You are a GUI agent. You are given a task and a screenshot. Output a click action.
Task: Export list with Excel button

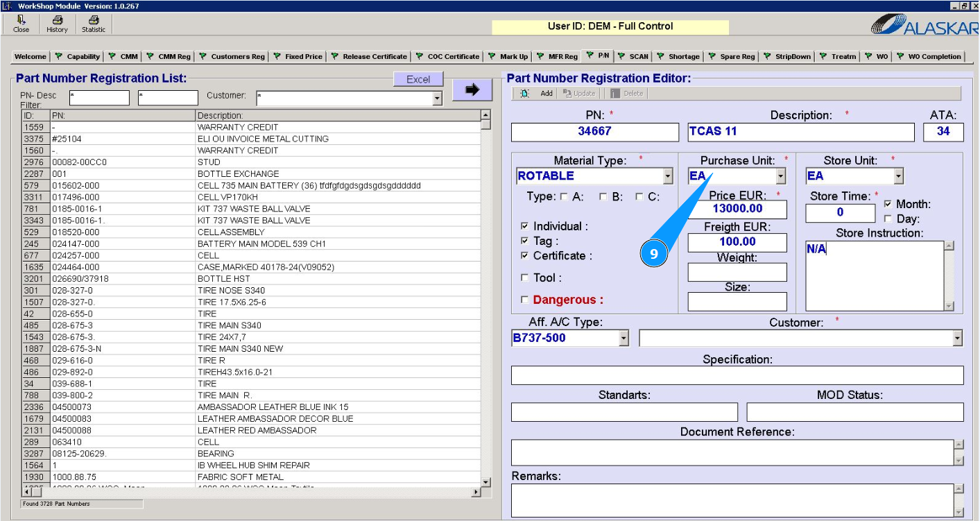pyautogui.click(x=418, y=80)
